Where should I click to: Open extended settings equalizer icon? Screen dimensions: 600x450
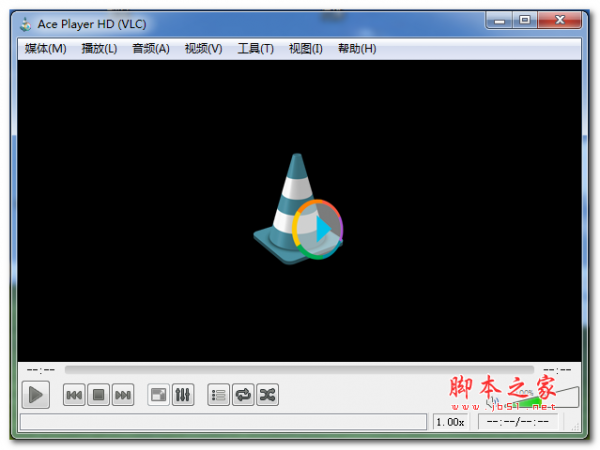183,395
